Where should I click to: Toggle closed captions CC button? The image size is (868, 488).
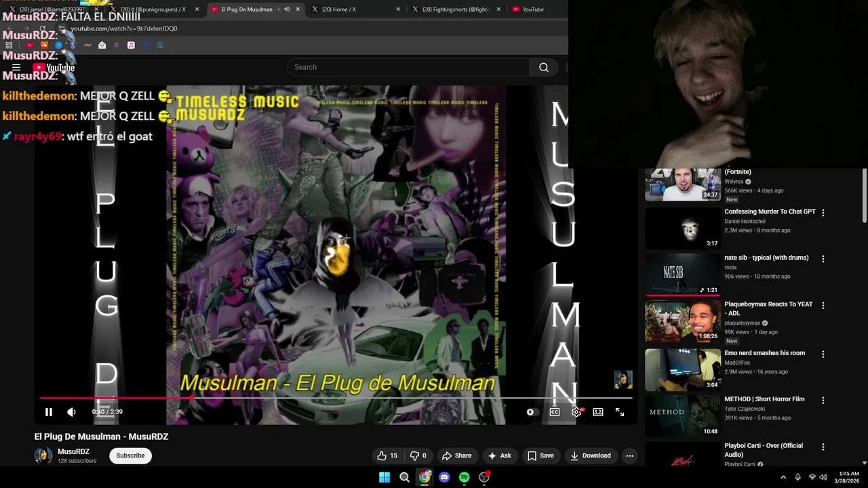point(555,412)
